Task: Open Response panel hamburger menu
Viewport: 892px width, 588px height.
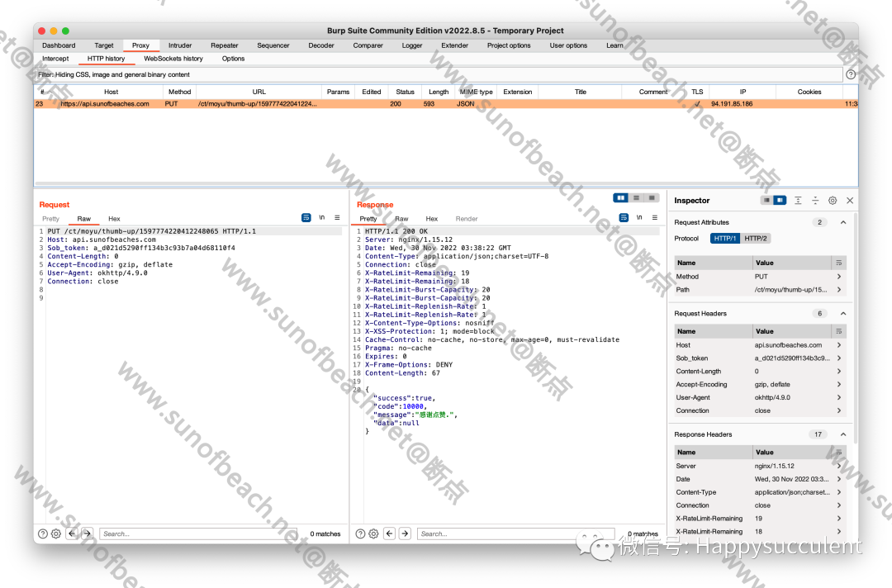Action: tap(655, 218)
